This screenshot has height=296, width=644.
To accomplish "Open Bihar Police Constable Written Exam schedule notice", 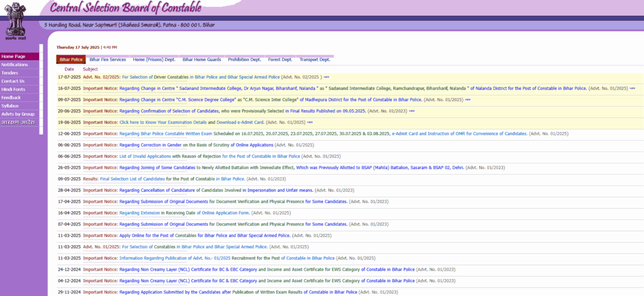I will [323, 134].
